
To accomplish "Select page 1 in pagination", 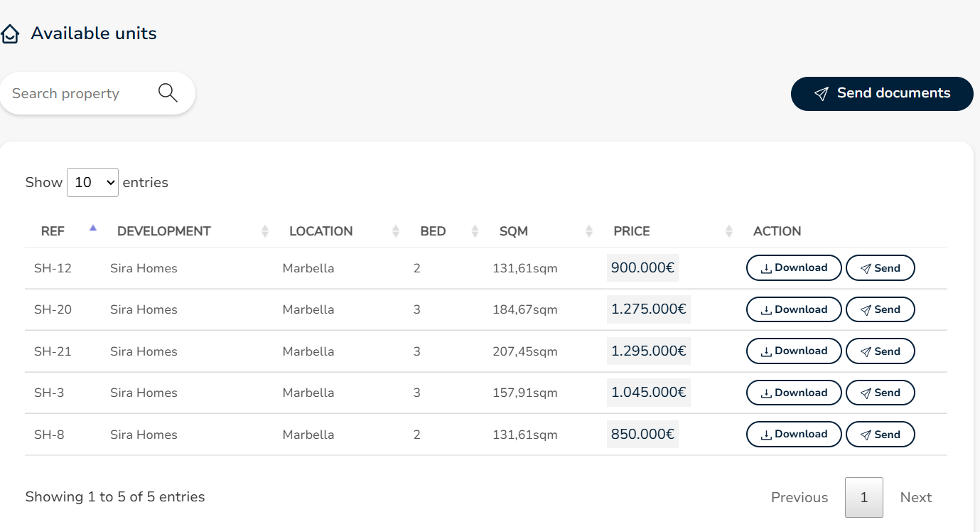I will [x=863, y=498].
